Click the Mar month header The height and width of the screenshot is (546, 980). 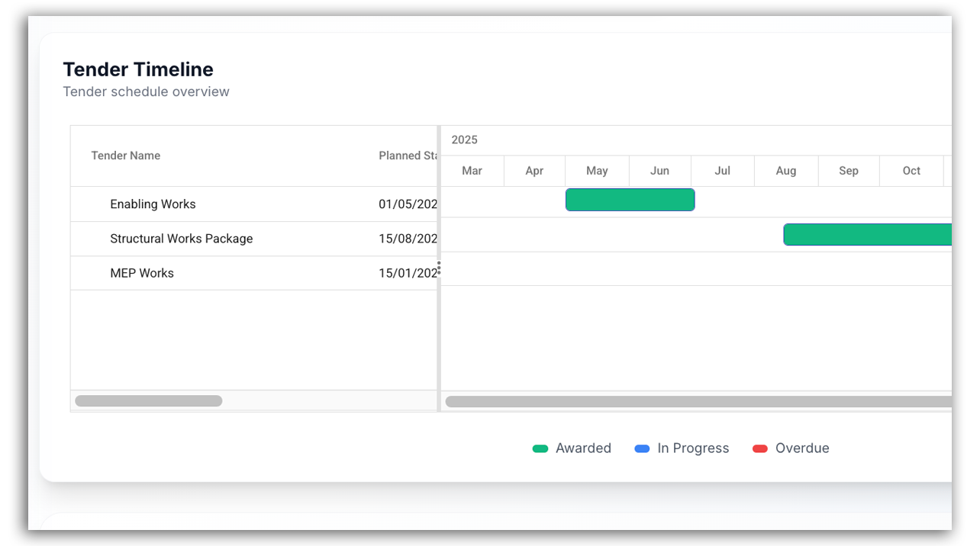click(472, 171)
